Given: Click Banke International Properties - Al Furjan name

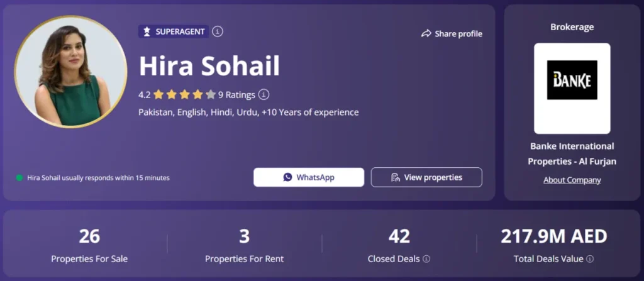Looking at the screenshot, I should point(572,154).
